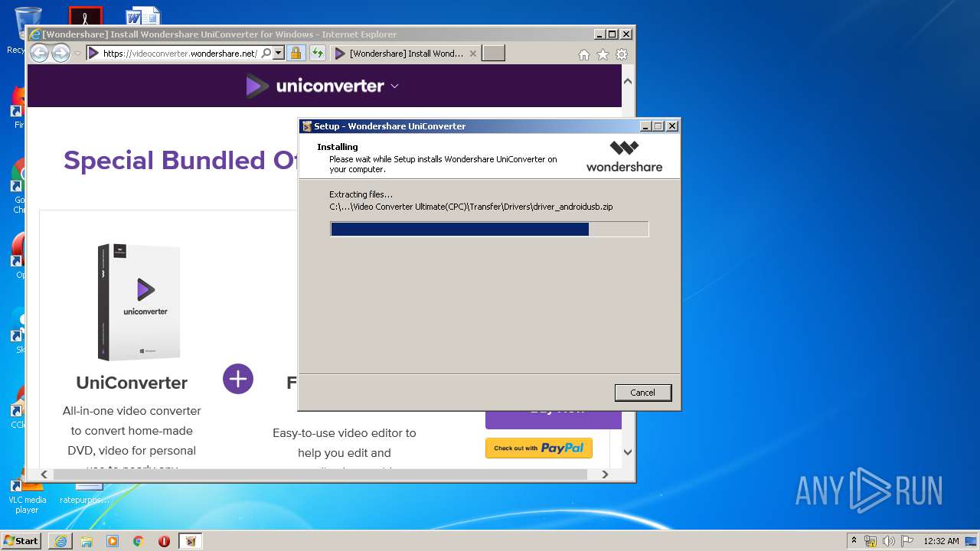Click the security lock icon
The width and height of the screenshot is (980, 551).
[296, 54]
